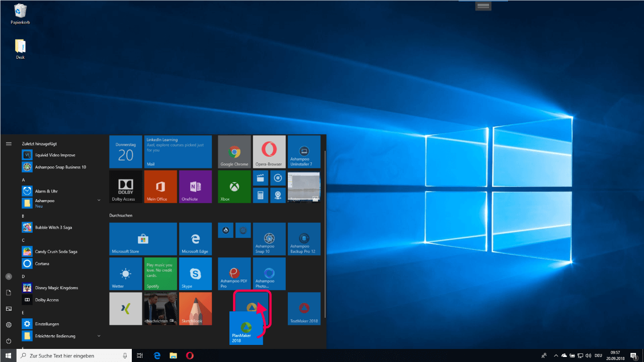
Task: Focus the taskbar search box
Action: [x=74, y=355]
